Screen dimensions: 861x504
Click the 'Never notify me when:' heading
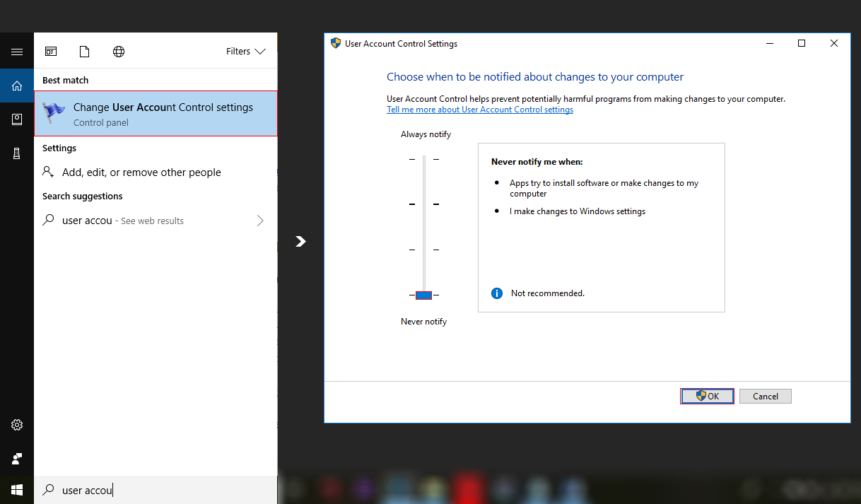[x=537, y=162]
